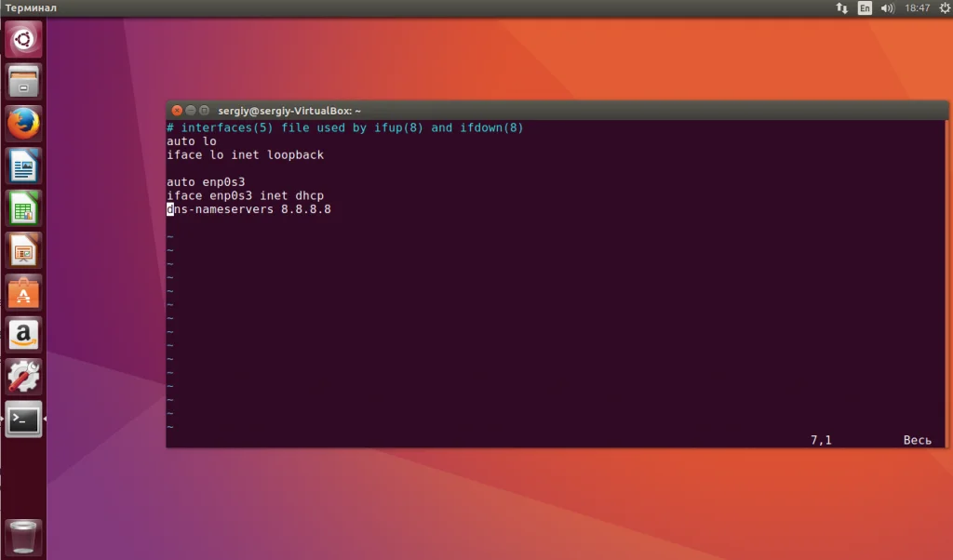This screenshot has height=560, width=953.
Task: Click the Терминал title in top panel
Action: [31, 7]
